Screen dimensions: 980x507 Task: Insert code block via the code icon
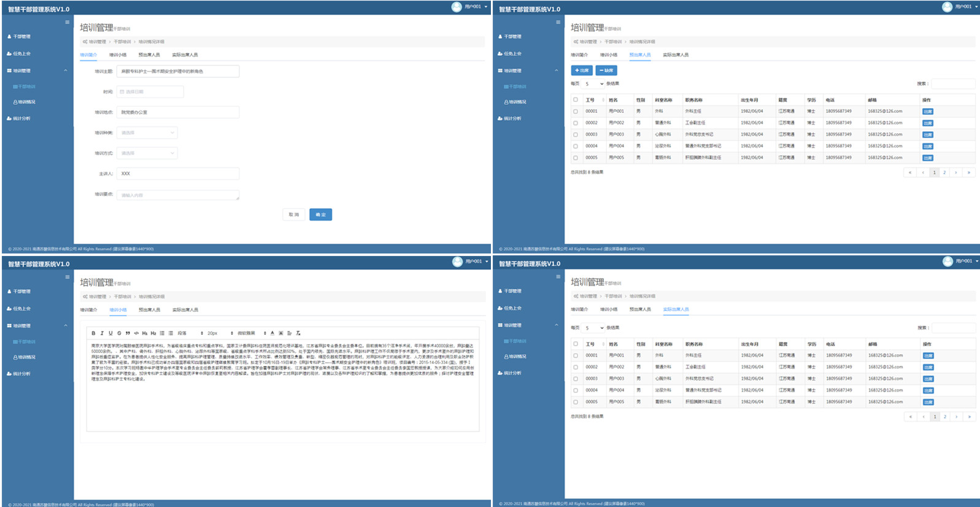136,333
